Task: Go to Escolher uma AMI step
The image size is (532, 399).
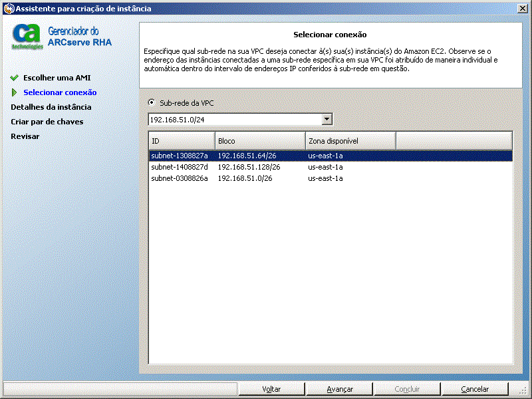Action: click(x=57, y=78)
